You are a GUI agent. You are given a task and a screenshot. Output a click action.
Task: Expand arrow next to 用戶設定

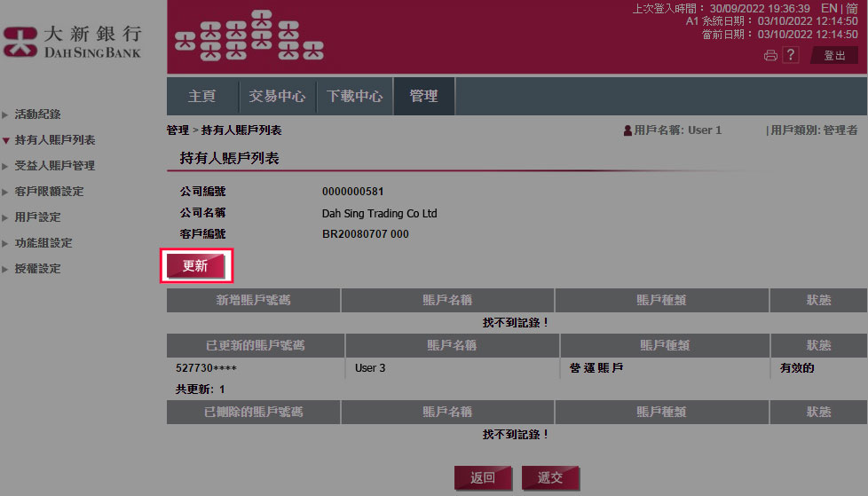(x=5, y=217)
